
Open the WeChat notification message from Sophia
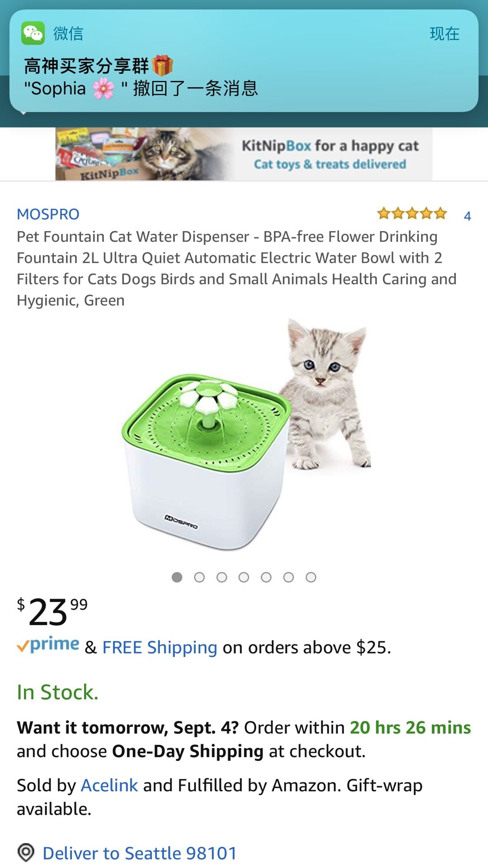(x=244, y=61)
